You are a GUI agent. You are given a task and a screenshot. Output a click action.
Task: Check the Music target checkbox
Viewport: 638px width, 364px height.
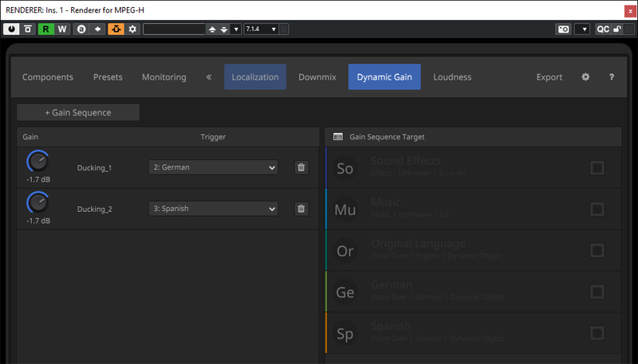click(x=597, y=209)
